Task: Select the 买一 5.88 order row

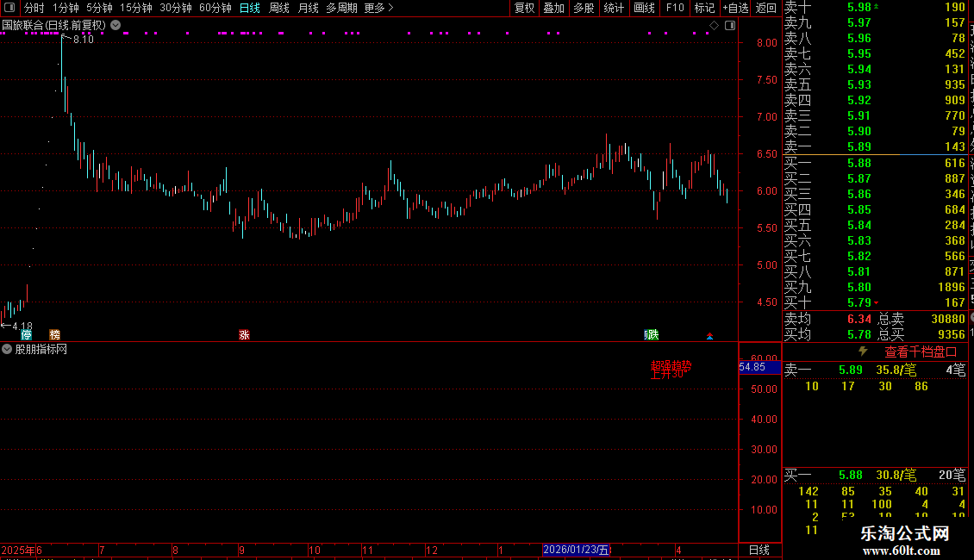Action: click(875, 164)
